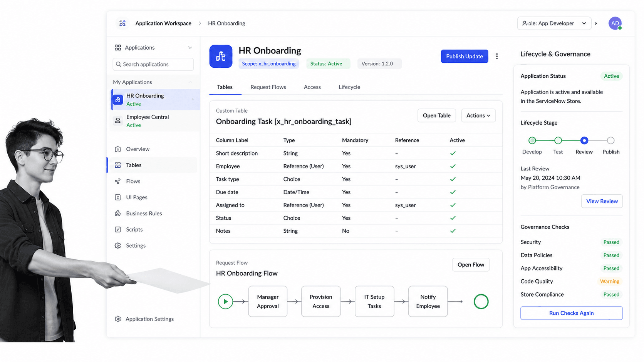The height and width of the screenshot is (362, 644).
Task: Select the Publish lifecycle stage
Action: tap(610, 140)
